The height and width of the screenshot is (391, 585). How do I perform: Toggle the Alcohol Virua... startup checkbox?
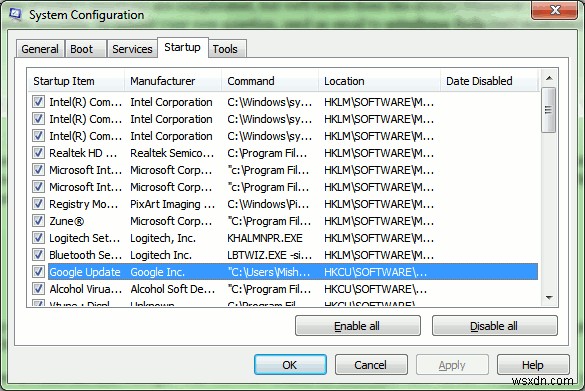coord(38,288)
